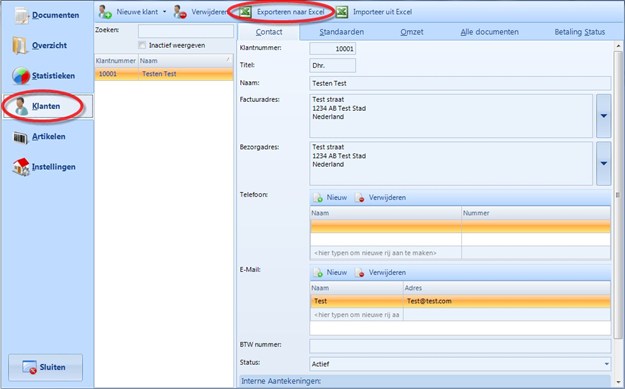Click the Artikelen sidebar label
This screenshot has height=389, width=625.
[49, 136]
